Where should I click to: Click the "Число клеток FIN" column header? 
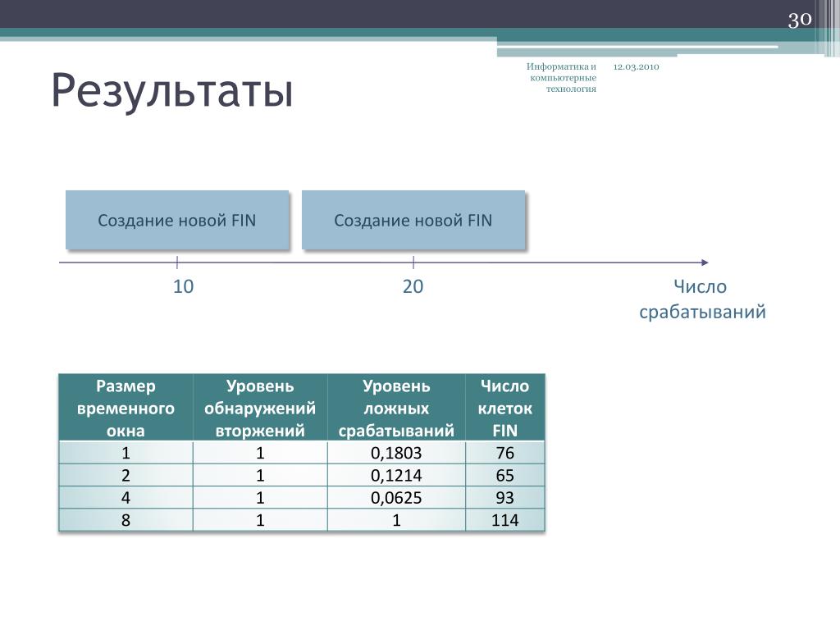click(505, 408)
